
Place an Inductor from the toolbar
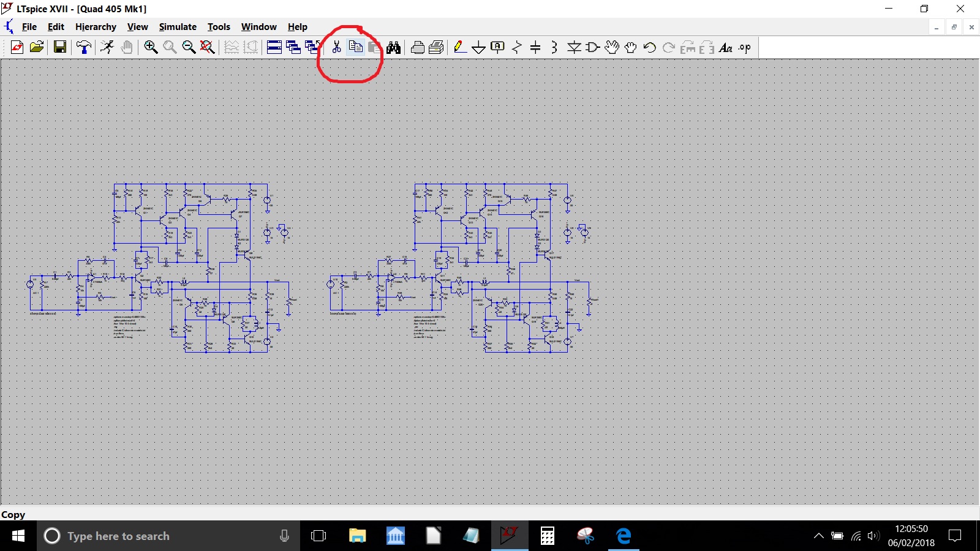click(554, 47)
